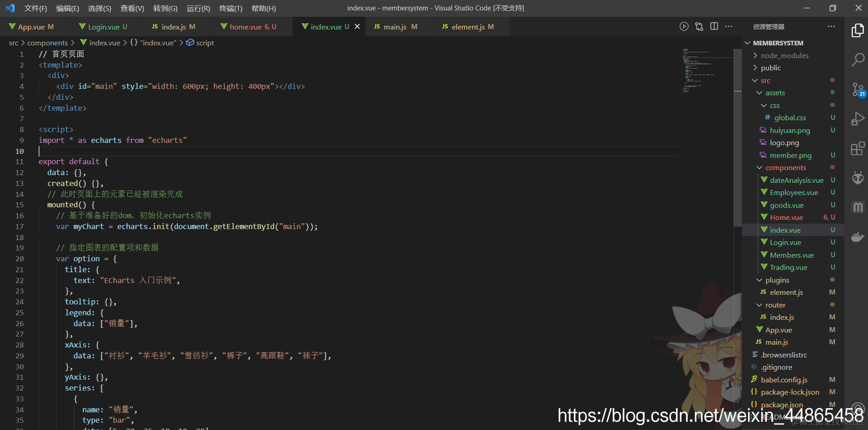Collapse the plugins folder
The width and height of the screenshot is (868, 430).
pos(793,280)
